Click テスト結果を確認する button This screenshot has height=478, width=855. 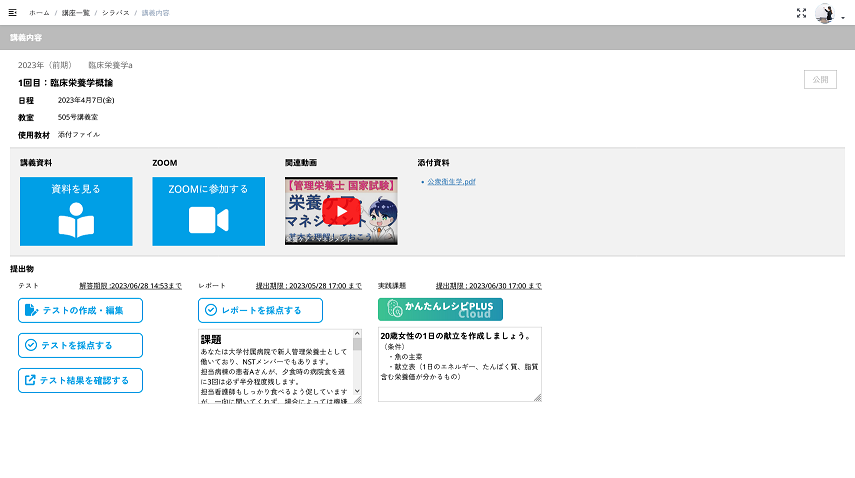click(x=81, y=380)
